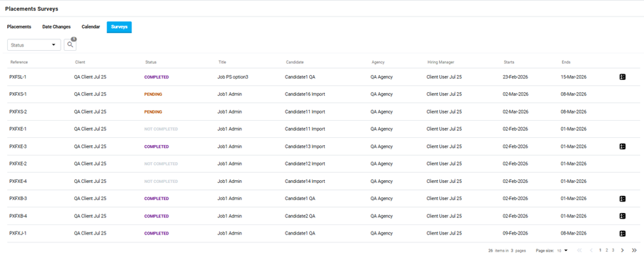Click COMPLETED status in PXFSL-1 row

pos(156,76)
